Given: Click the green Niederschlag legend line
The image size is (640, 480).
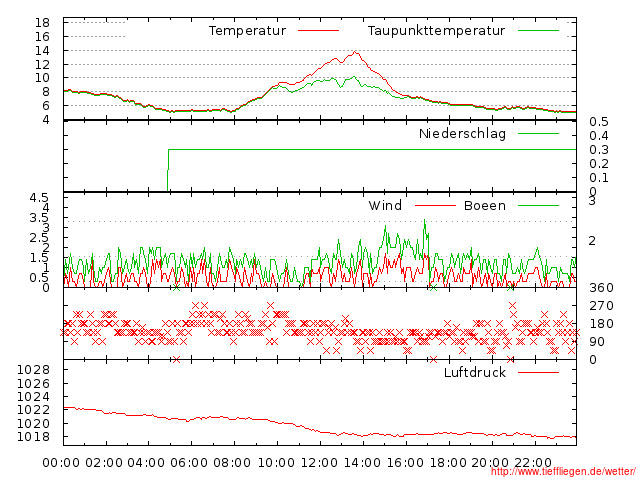Looking at the screenshot, I should tap(538, 133).
